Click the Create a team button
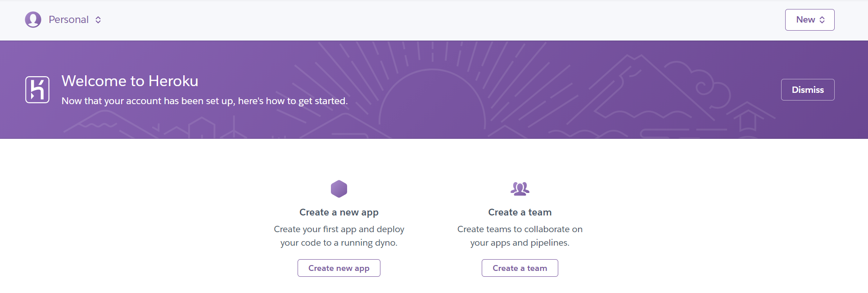This screenshot has width=868, height=293. (520, 268)
